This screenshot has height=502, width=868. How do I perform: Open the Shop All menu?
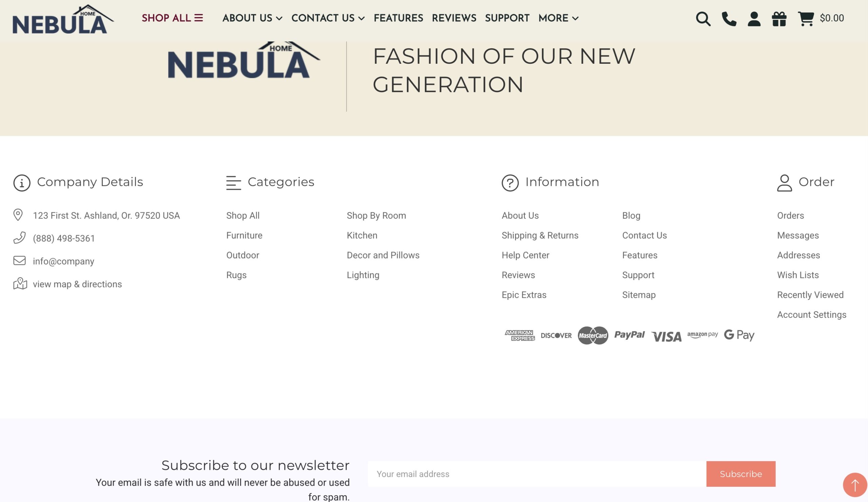(x=172, y=18)
